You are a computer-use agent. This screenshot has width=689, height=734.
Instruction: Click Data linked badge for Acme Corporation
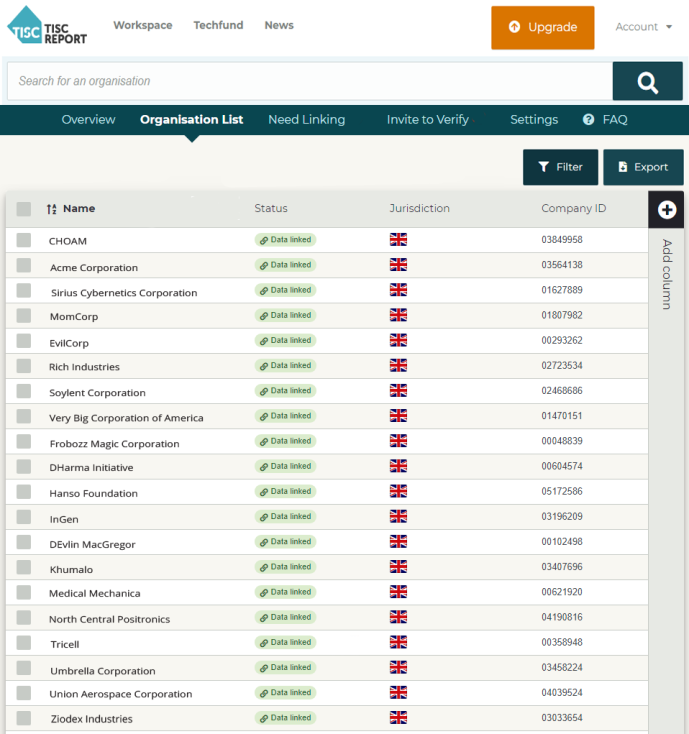(x=285, y=265)
